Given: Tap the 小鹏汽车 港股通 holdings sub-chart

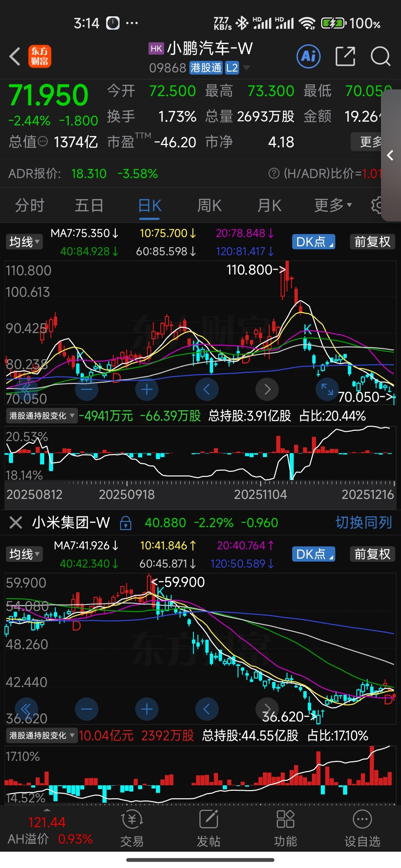Looking at the screenshot, I should [x=200, y=453].
